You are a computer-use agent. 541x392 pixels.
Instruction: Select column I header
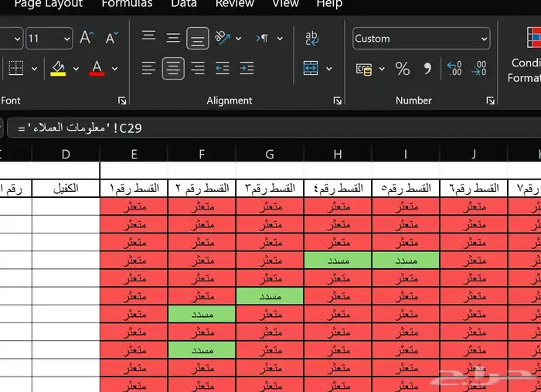point(406,154)
